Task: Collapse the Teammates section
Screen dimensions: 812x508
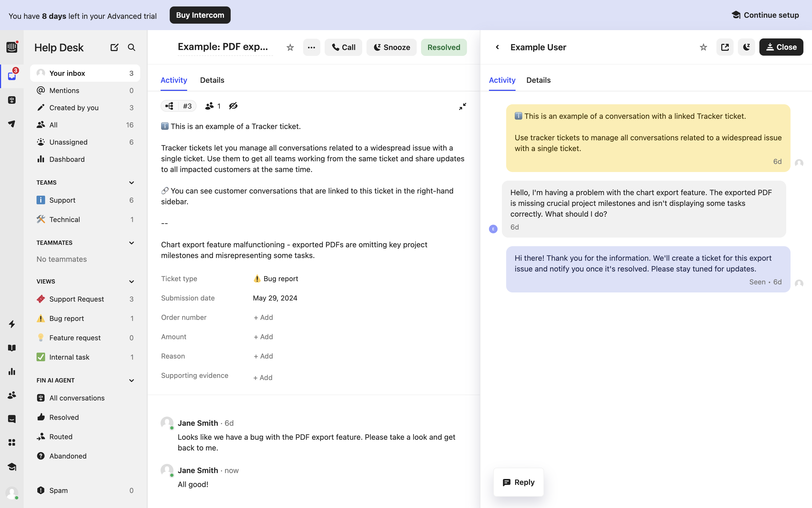Action: tap(132, 243)
